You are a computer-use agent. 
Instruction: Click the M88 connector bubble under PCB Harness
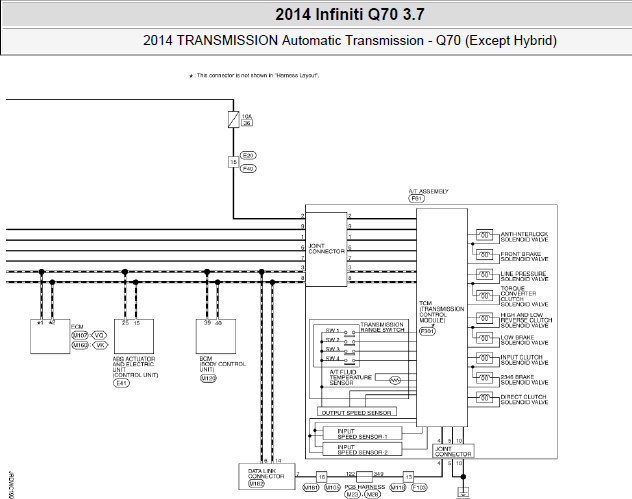[x=372, y=495]
